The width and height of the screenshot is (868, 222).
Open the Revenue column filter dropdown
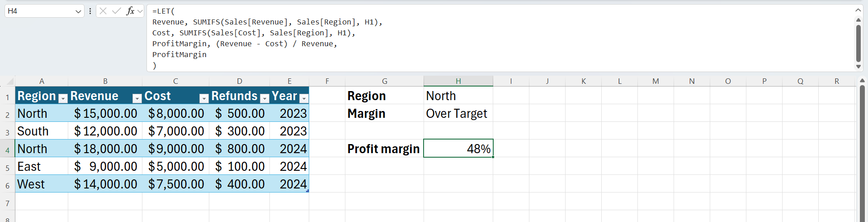click(137, 98)
